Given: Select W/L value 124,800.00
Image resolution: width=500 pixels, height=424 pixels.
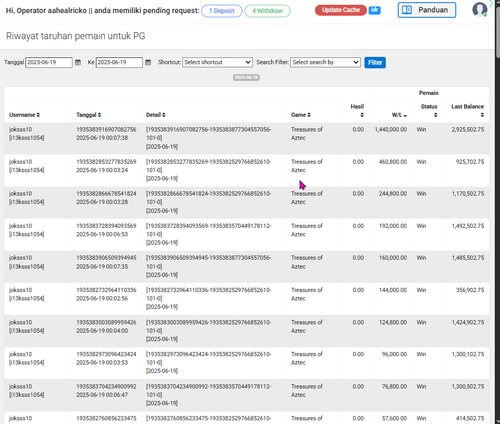Looking at the screenshot, I should (393, 323).
